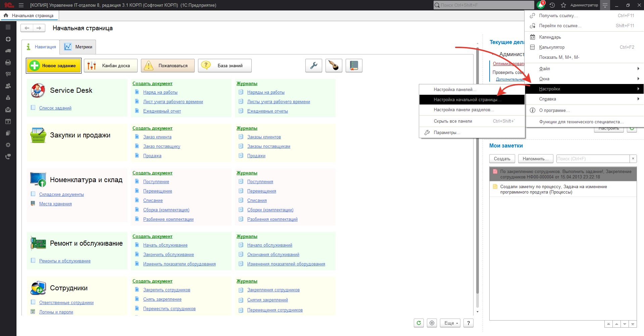
Task: Clear the notes search with the x button
Action: pos(633,159)
